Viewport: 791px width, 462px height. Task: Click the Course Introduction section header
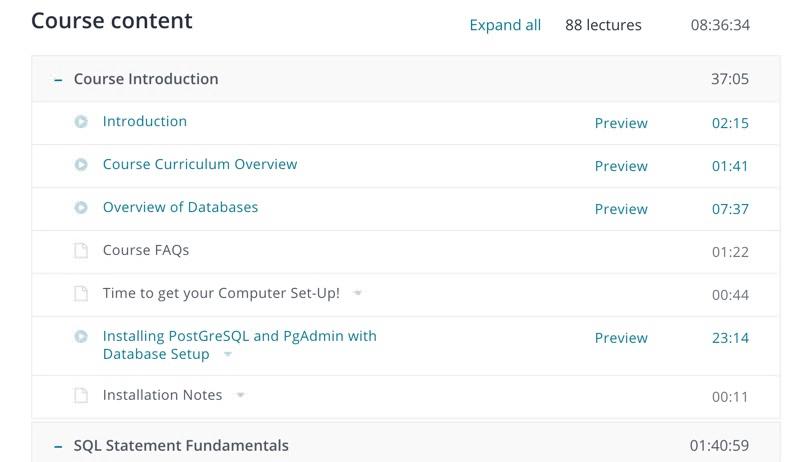(406, 79)
